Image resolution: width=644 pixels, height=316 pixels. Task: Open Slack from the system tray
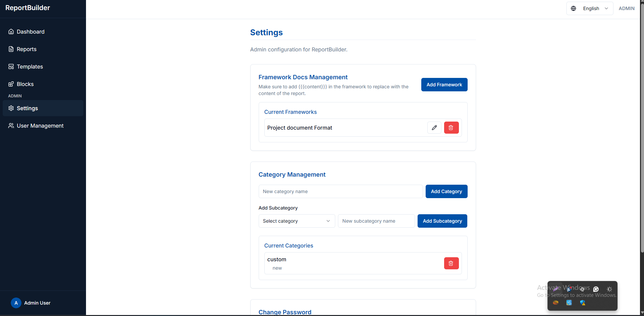pyautogui.click(x=582, y=289)
